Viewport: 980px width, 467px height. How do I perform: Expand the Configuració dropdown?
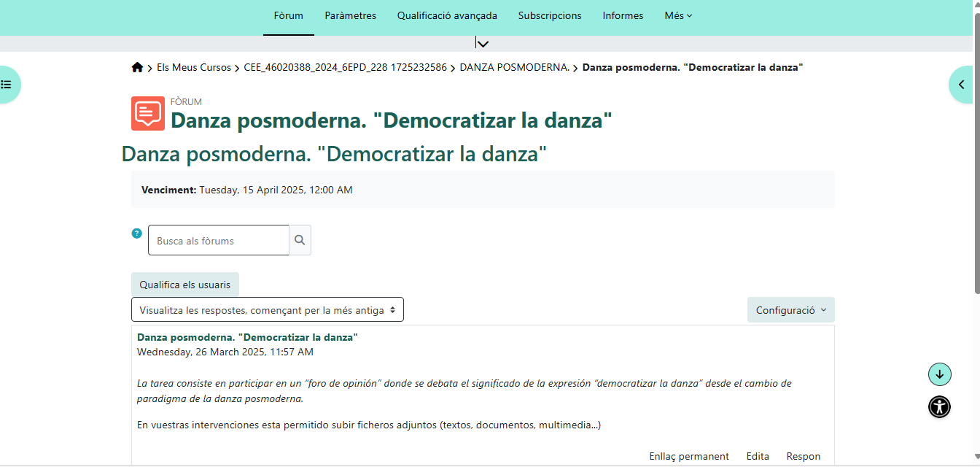pyautogui.click(x=790, y=309)
